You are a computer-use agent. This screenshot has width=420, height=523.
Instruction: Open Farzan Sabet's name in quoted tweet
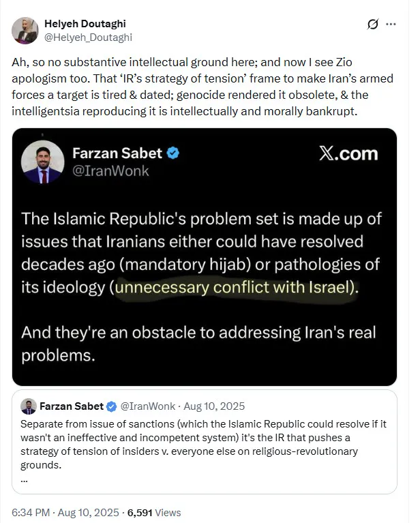pos(70,406)
